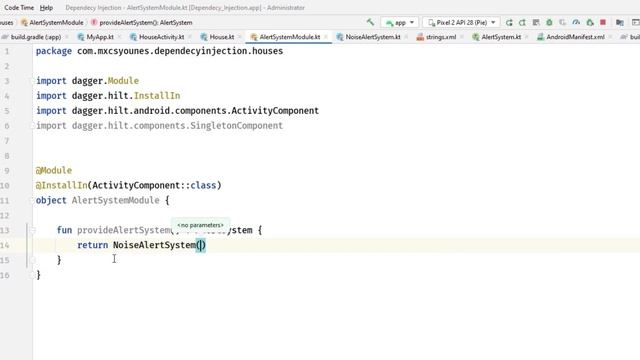Click NoiseAlertSystem in the return statement
The width and height of the screenshot is (640, 360).
pyautogui.click(x=154, y=245)
